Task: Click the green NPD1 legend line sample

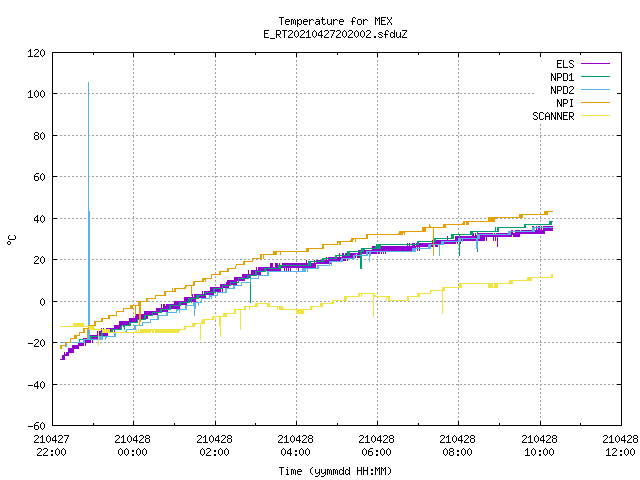Action: point(595,77)
